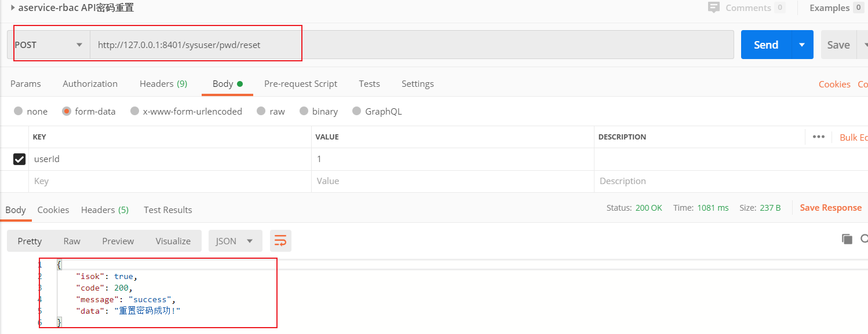Open the Tests tab

point(369,84)
